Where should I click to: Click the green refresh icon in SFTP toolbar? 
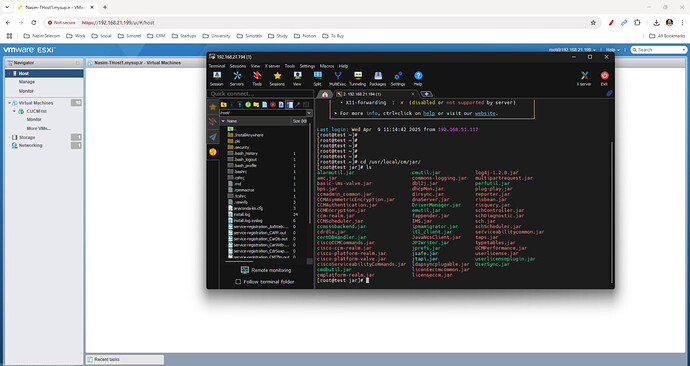point(248,104)
